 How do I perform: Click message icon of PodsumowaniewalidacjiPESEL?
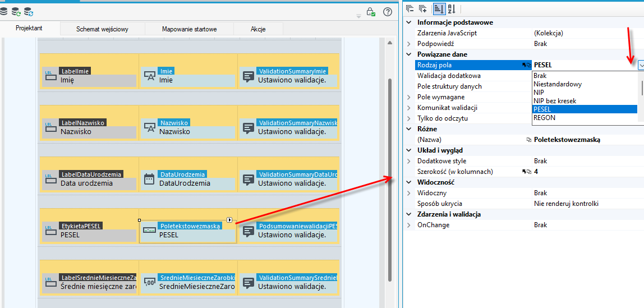tap(247, 231)
